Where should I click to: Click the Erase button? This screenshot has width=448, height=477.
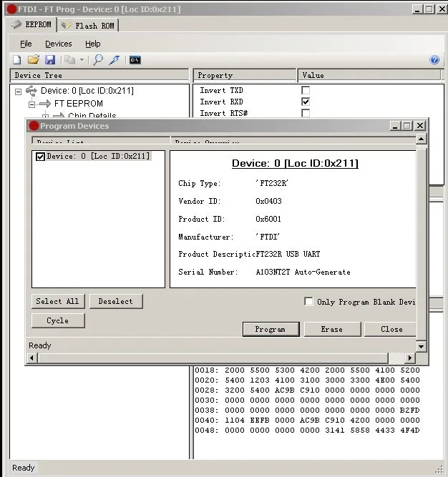pyautogui.click(x=331, y=329)
